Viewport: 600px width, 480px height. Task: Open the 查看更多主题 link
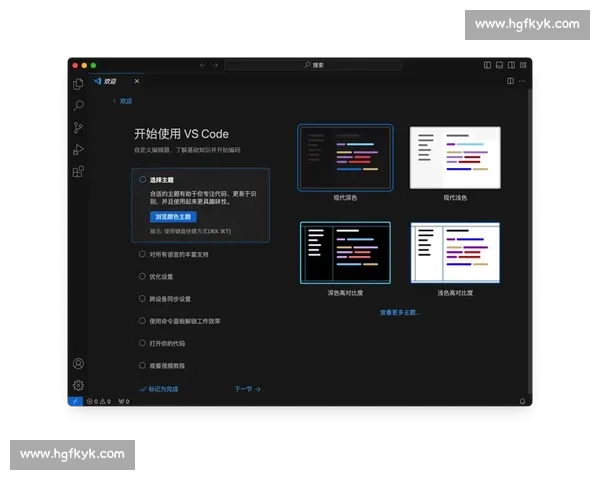tap(400, 312)
